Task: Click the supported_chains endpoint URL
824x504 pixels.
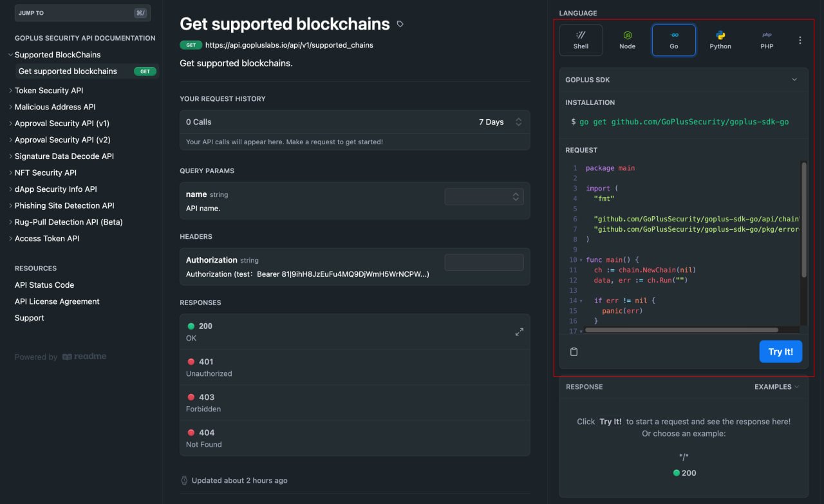Action: click(289, 45)
